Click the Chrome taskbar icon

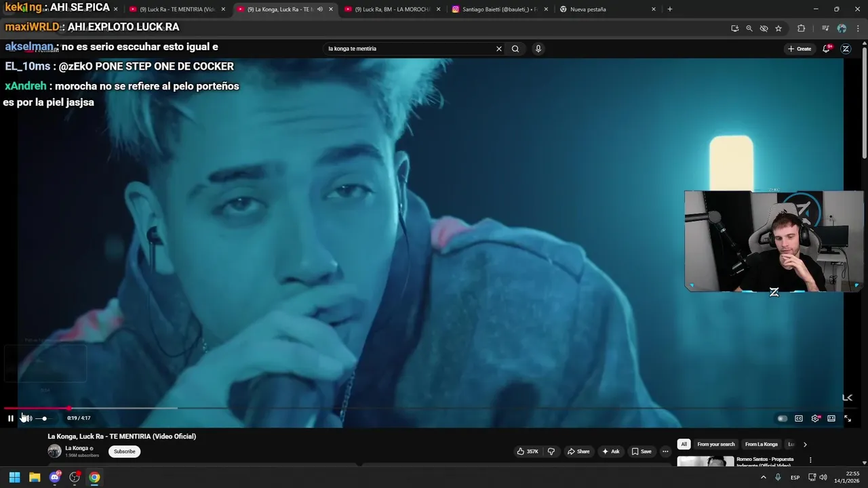coord(94,477)
